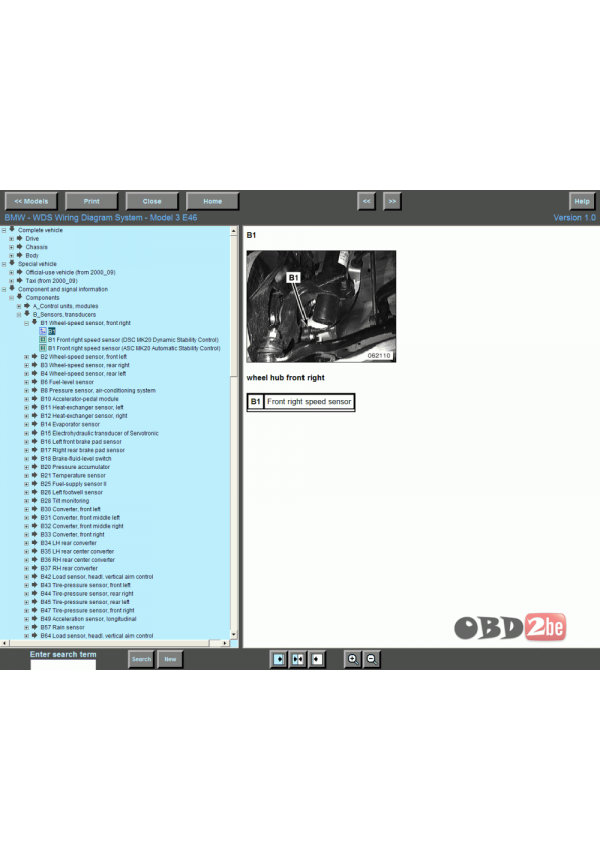Select B17 Right rear brake pad sensor

pyautogui.click(x=83, y=450)
